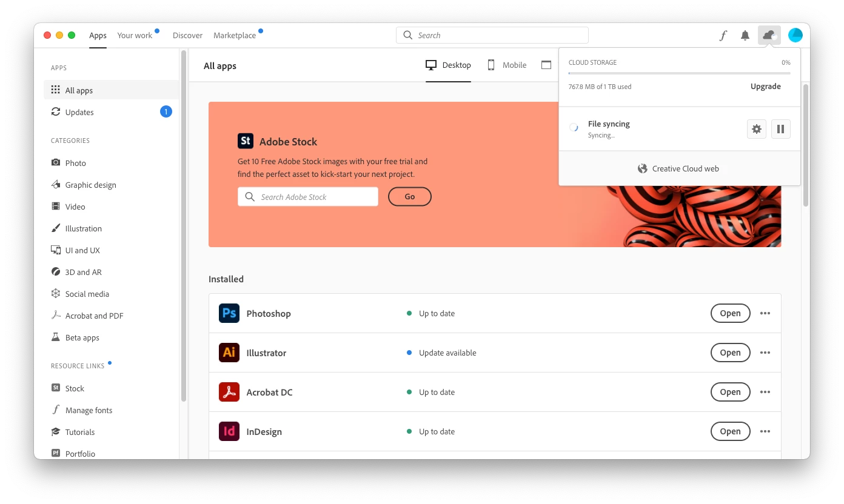Open Manage fonts resource link

(112, 410)
